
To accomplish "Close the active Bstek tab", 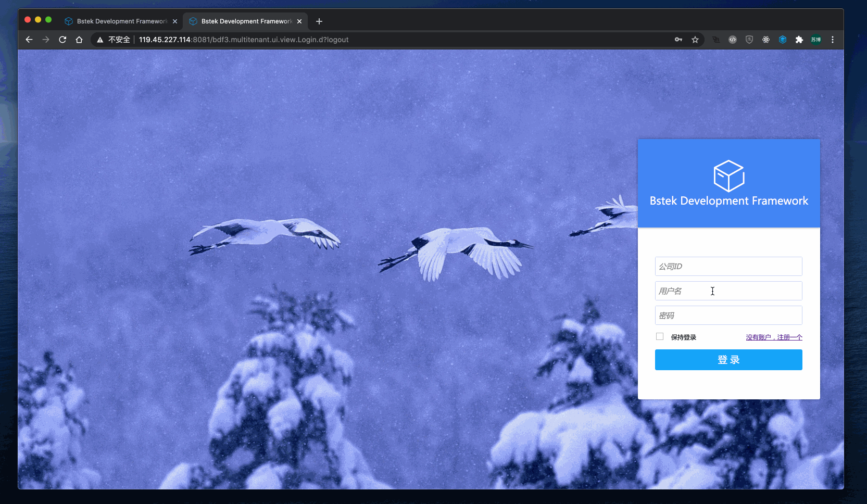I will 299,21.
